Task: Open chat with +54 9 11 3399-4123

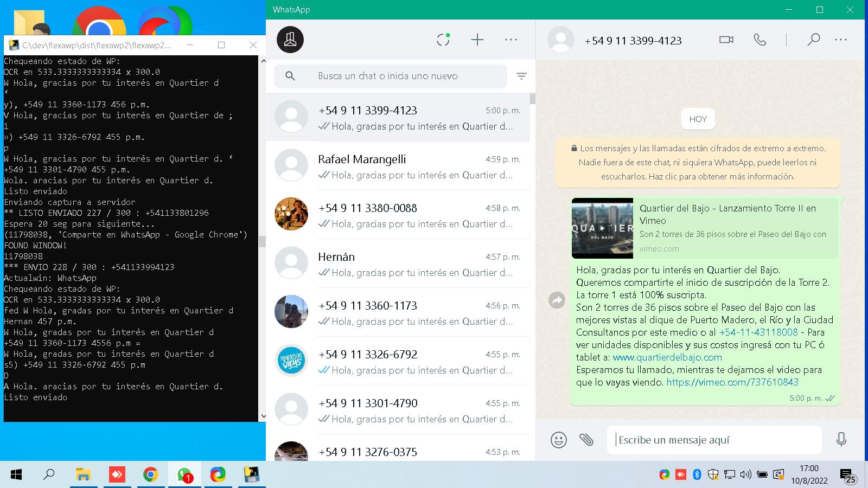Action: pos(398,118)
